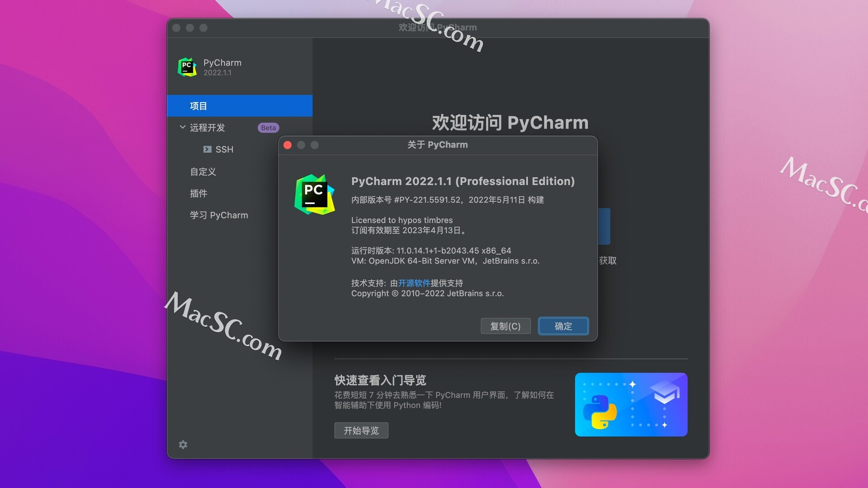This screenshot has height=488, width=868.
Task: Click the 欢迎访问 PyCharm heading
Action: pyautogui.click(x=510, y=122)
